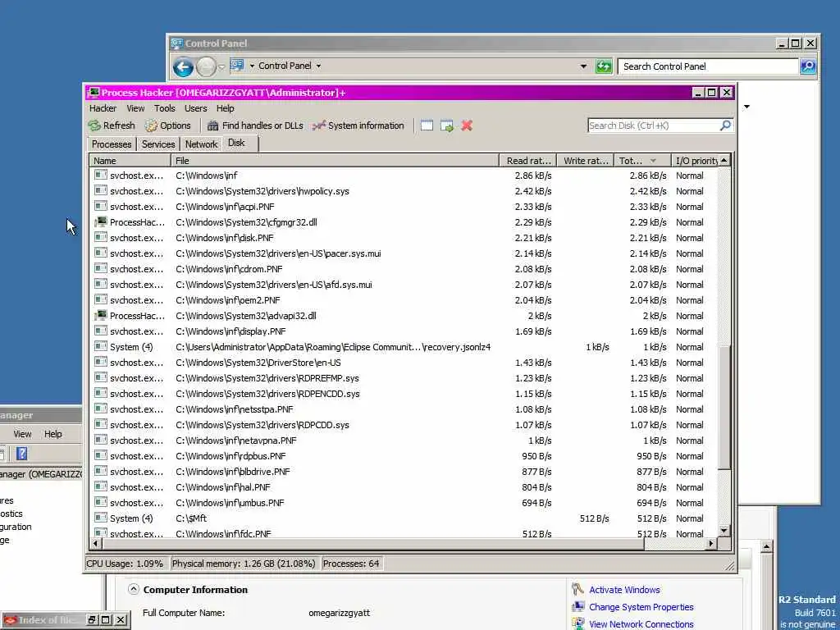840x630 pixels.
Task: Open the Help menu in Server Manager window
Action: click(53, 434)
